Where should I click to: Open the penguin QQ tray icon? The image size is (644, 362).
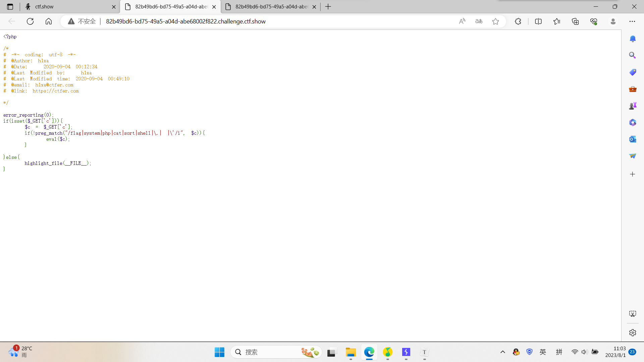(516, 352)
